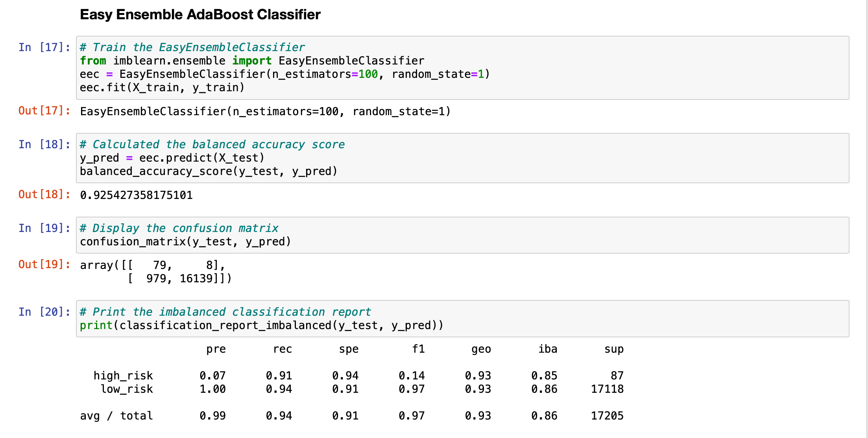
Task: Select code cell In [18] balanced accuracy score
Action: tap(462, 158)
